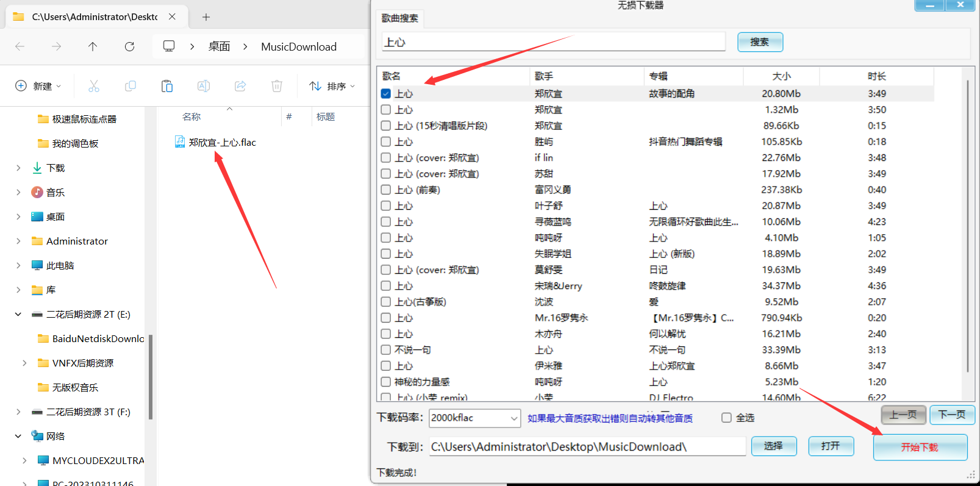
Task: Click the 搜索 button
Action: click(x=760, y=42)
